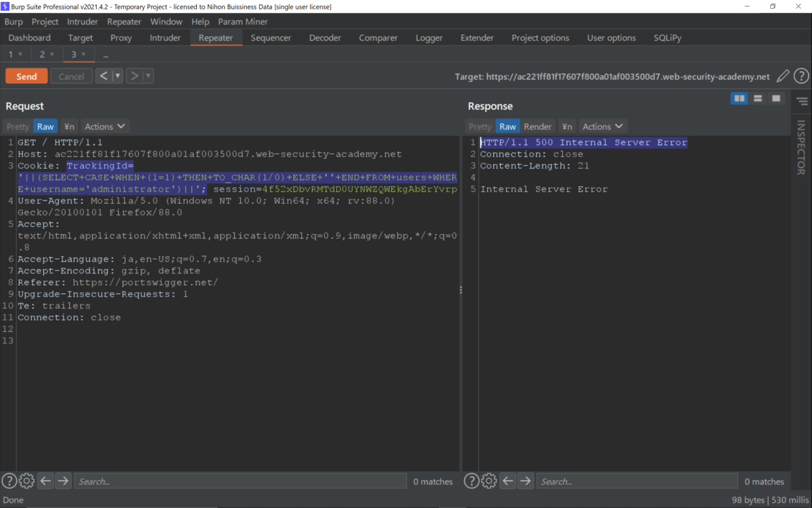Open response search settings gear
This screenshot has height=508, width=812.
pyautogui.click(x=489, y=482)
